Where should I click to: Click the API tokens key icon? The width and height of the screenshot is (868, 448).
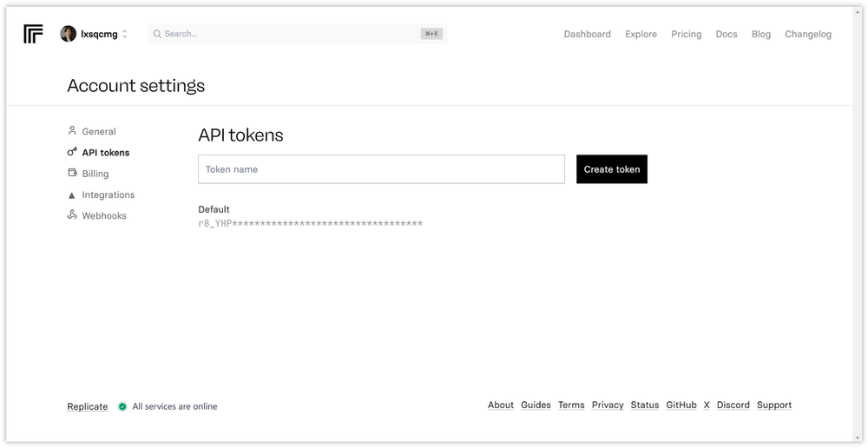click(x=72, y=152)
